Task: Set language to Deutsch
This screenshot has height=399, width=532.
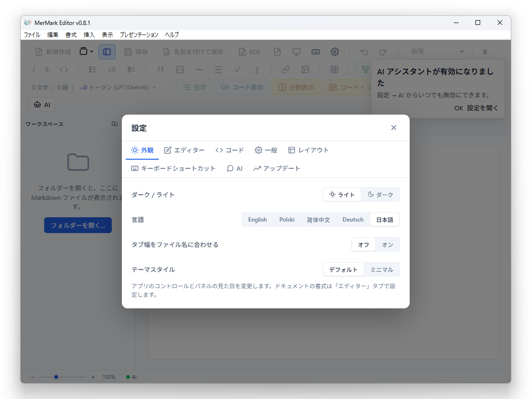Action: (x=353, y=220)
